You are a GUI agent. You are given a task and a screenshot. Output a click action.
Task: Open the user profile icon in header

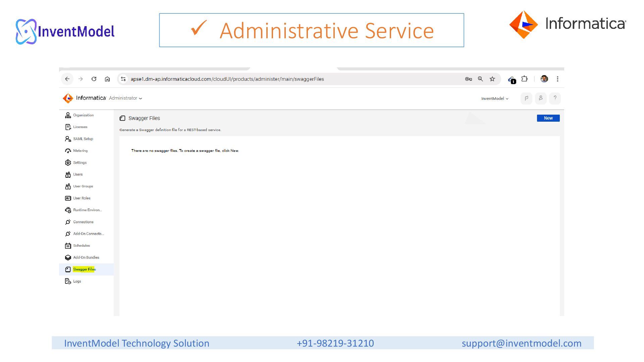coord(541,99)
